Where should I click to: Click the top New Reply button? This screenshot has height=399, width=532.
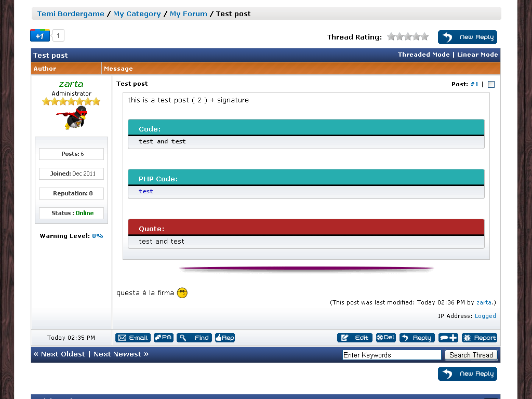(x=468, y=37)
